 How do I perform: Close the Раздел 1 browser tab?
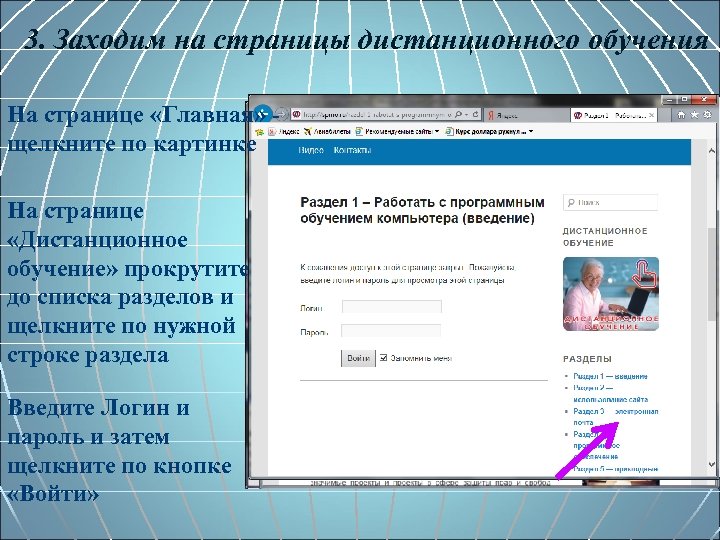point(652,115)
